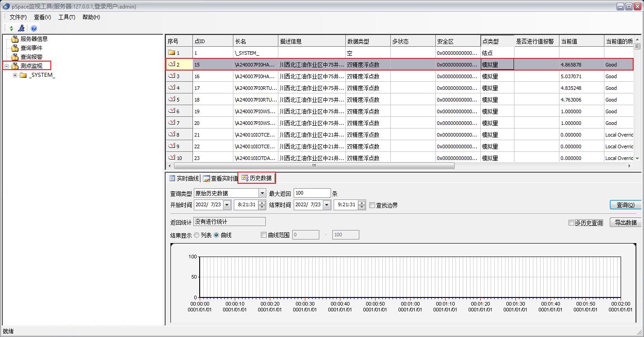Open the 查询类型 dropdown
The width and height of the screenshot is (644, 337).
point(262,193)
